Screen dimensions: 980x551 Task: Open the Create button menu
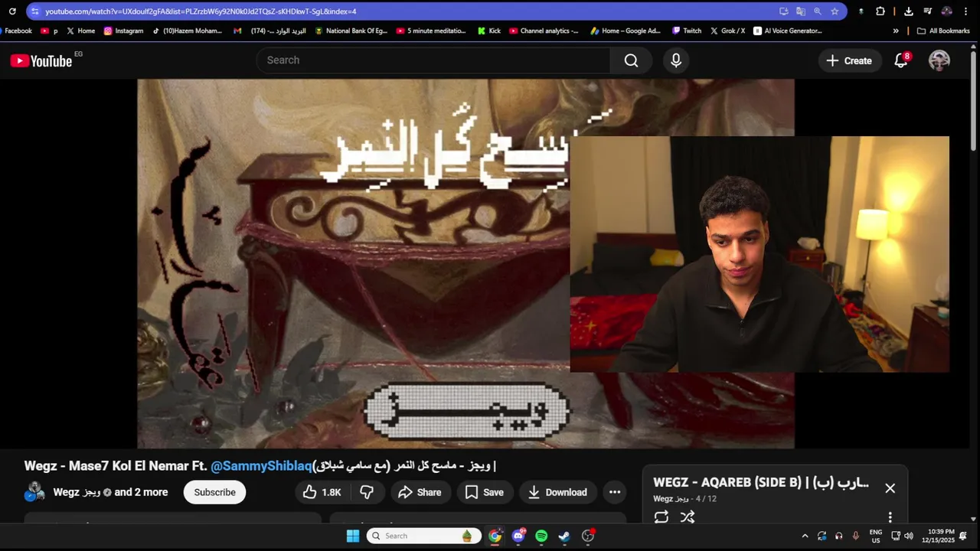click(848, 60)
